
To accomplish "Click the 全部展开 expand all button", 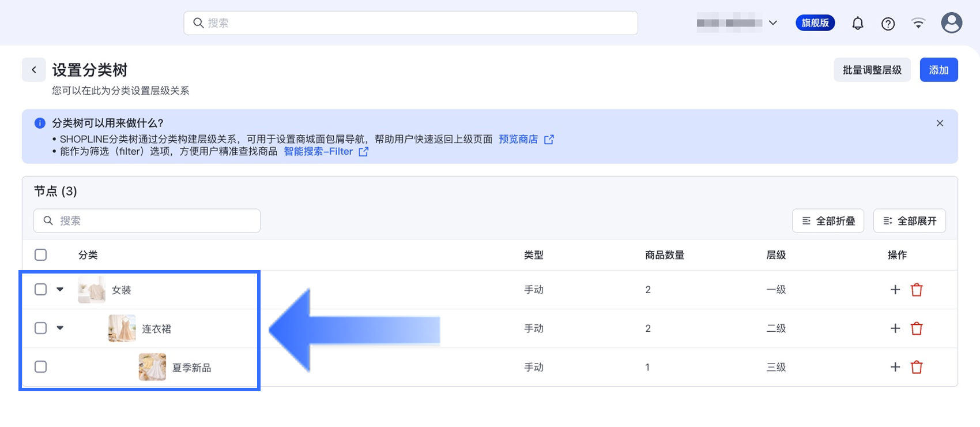I will [909, 221].
